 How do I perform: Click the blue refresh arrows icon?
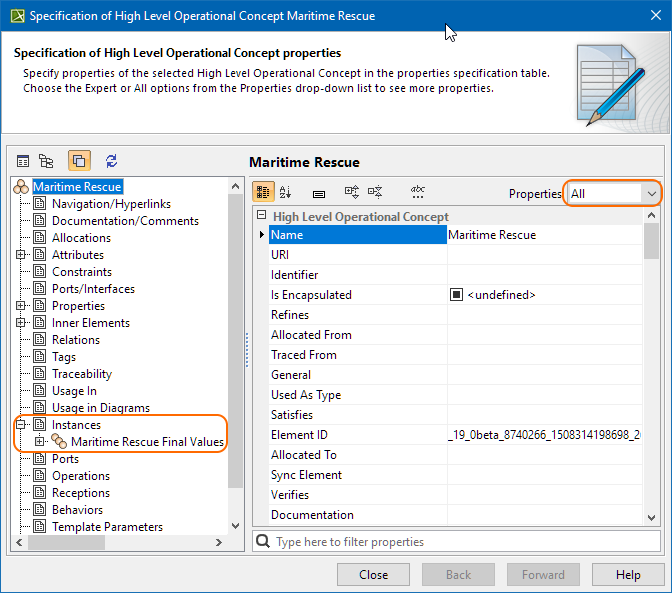pos(111,161)
